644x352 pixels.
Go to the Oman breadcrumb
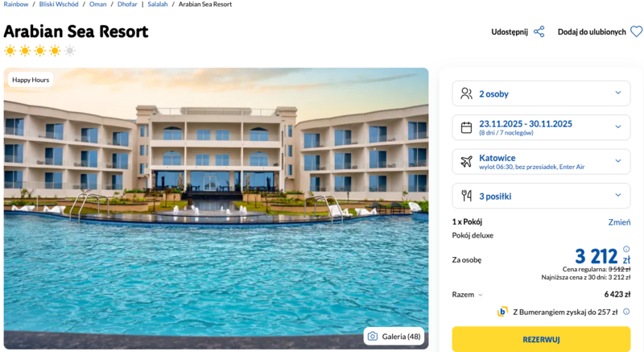pos(97,4)
